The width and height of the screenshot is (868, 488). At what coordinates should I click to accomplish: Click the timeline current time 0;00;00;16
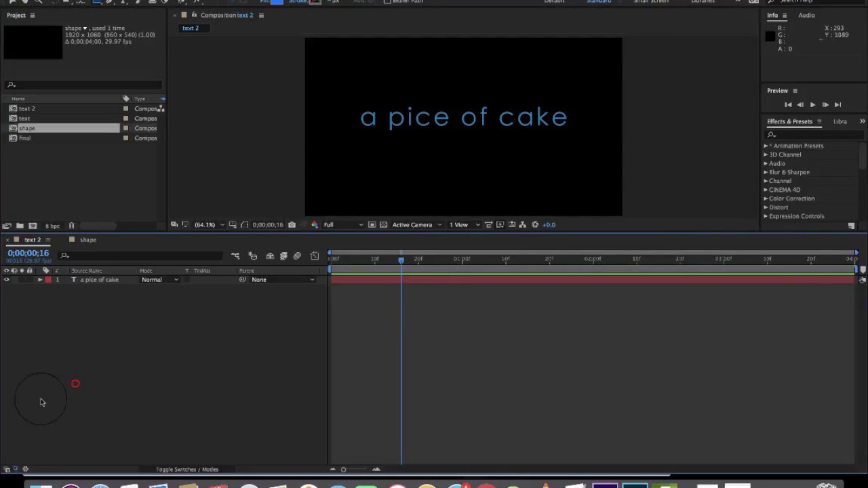coord(28,253)
